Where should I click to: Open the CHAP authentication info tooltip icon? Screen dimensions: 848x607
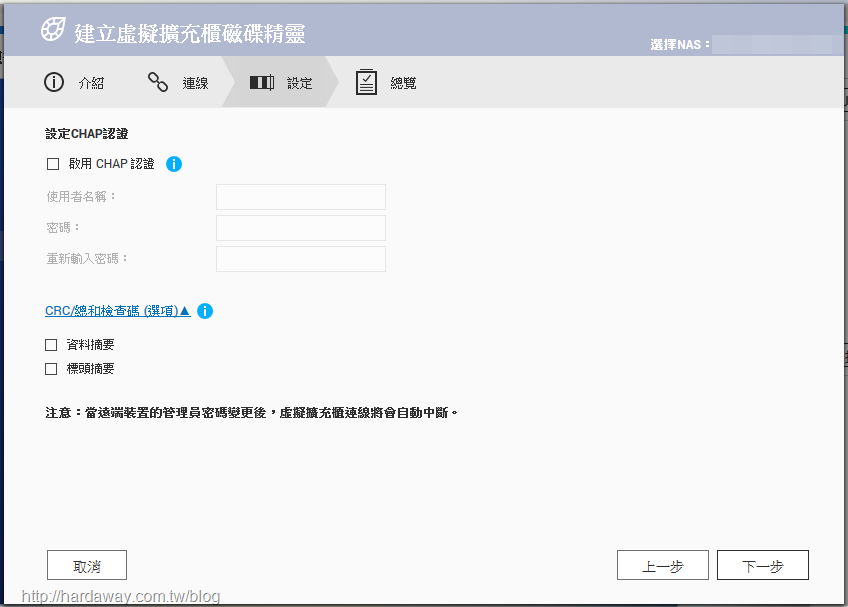174,164
